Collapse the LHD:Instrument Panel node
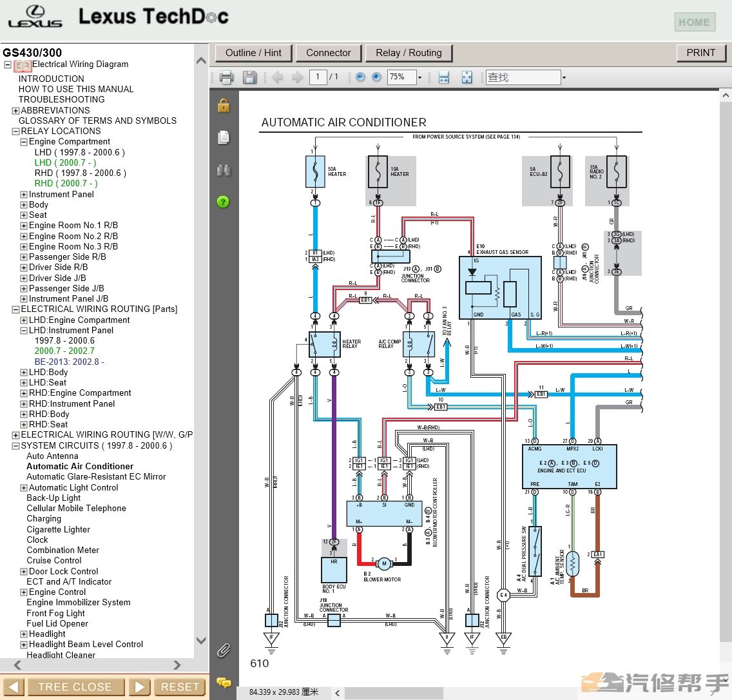This screenshot has height=700, width=732. coord(24,330)
